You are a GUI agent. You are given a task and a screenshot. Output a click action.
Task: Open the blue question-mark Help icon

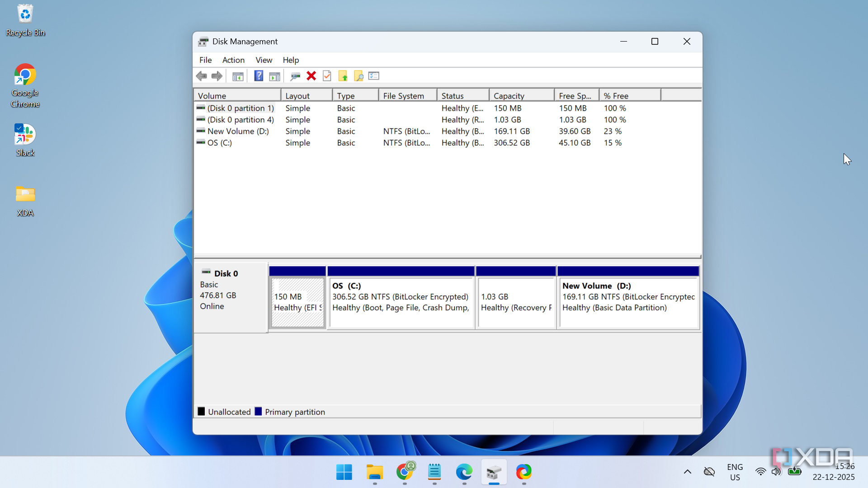(x=259, y=76)
